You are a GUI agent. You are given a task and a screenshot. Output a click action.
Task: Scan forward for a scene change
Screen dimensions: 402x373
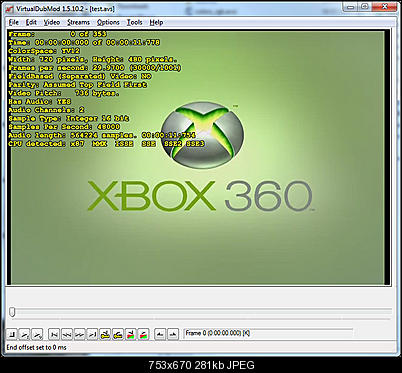[143, 334]
